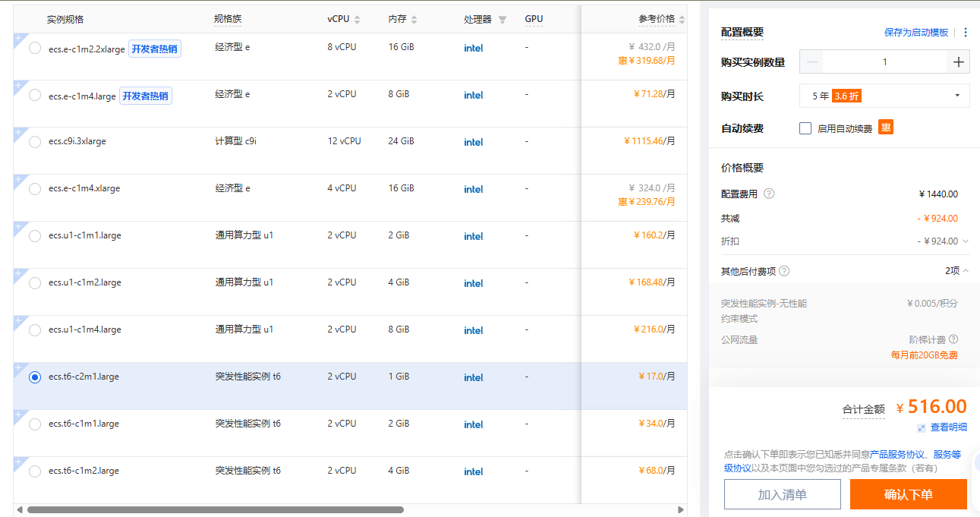Viewport: 980px width, 517px height.
Task: Enable the 启用自动续费 checkbox
Action: click(805, 128)
